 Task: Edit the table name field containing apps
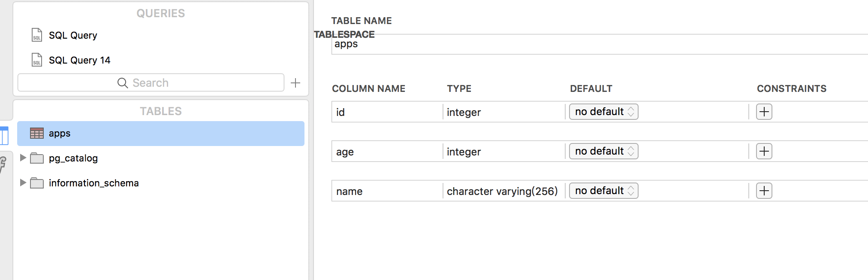point(600,44)
